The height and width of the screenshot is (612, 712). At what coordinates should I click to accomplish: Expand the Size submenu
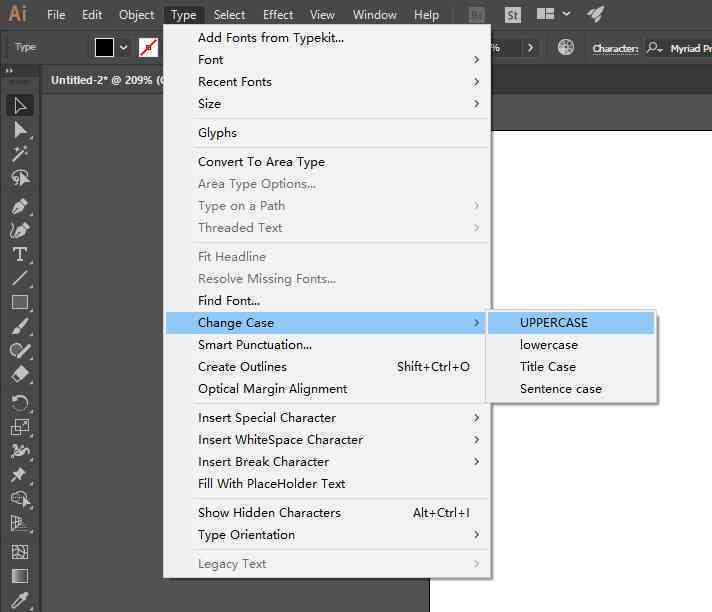click(327, 104)
